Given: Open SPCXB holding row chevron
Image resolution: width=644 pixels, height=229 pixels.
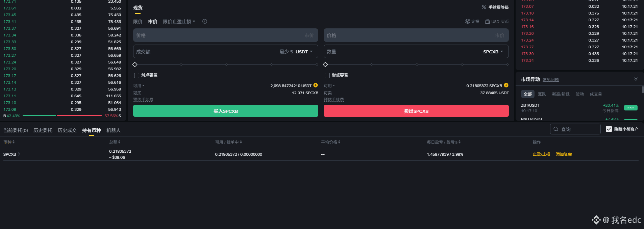Looking at the screenshot, I should [19, 154].
